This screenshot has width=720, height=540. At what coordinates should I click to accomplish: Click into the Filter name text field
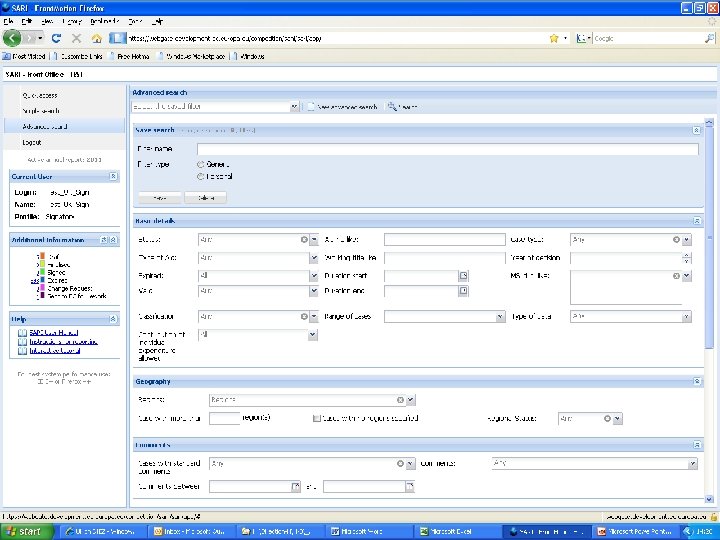click(448, 149)
